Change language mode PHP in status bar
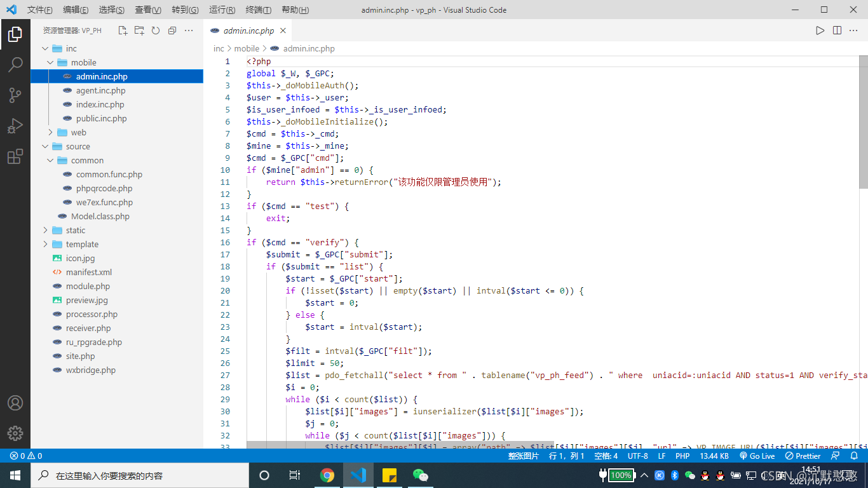 682,456
